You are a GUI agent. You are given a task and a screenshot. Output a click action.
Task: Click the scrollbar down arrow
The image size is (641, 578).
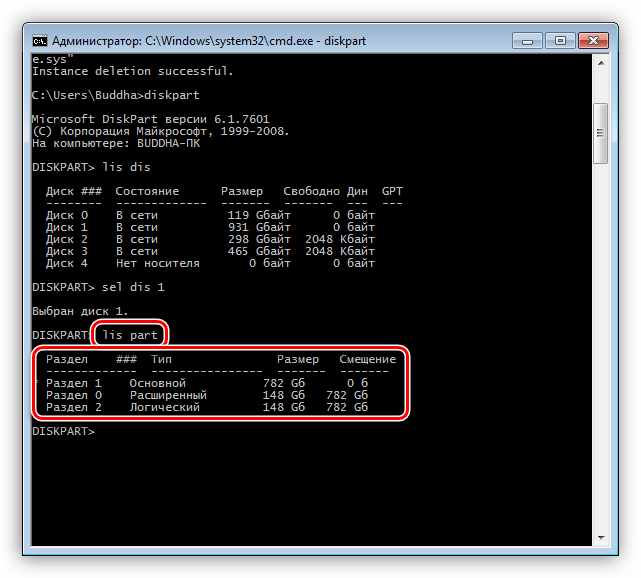[601, 537]
